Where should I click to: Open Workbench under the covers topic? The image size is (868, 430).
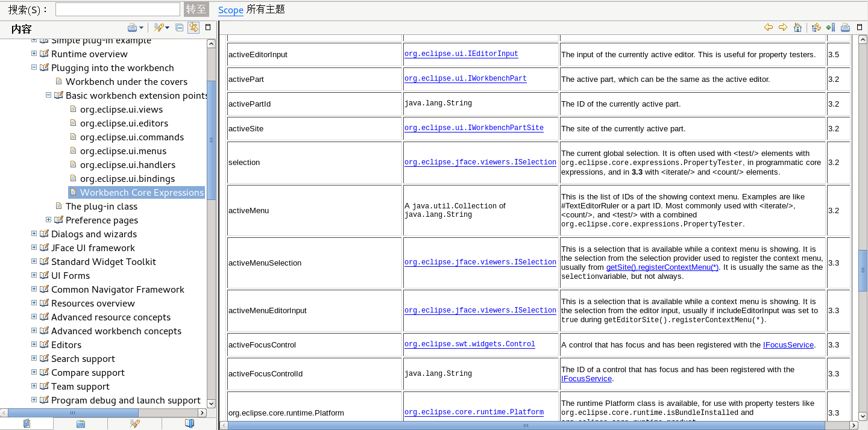click(127, 81)
